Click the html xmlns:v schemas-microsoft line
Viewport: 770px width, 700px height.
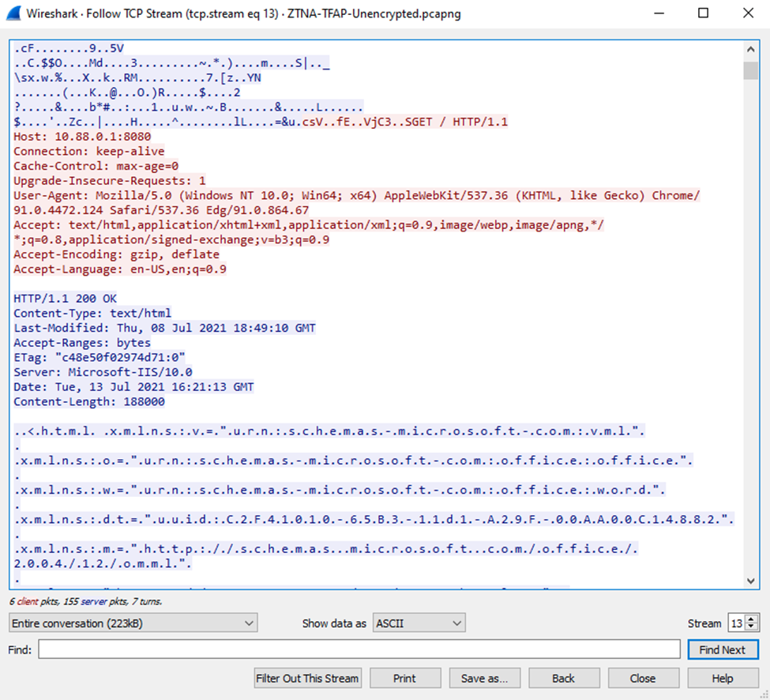point(329,431)
